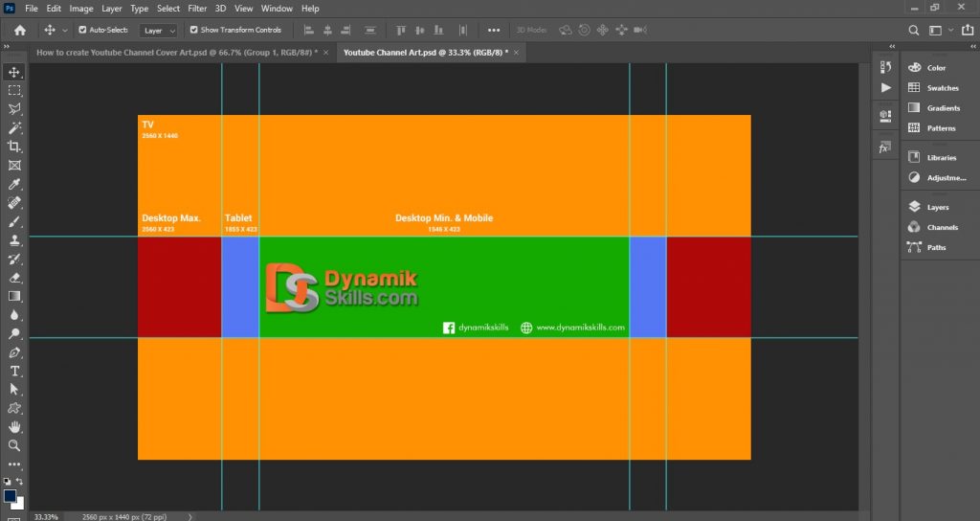Activate the Eraser tool
Viewport: 980px width, 521px height.
pos(14,278)
